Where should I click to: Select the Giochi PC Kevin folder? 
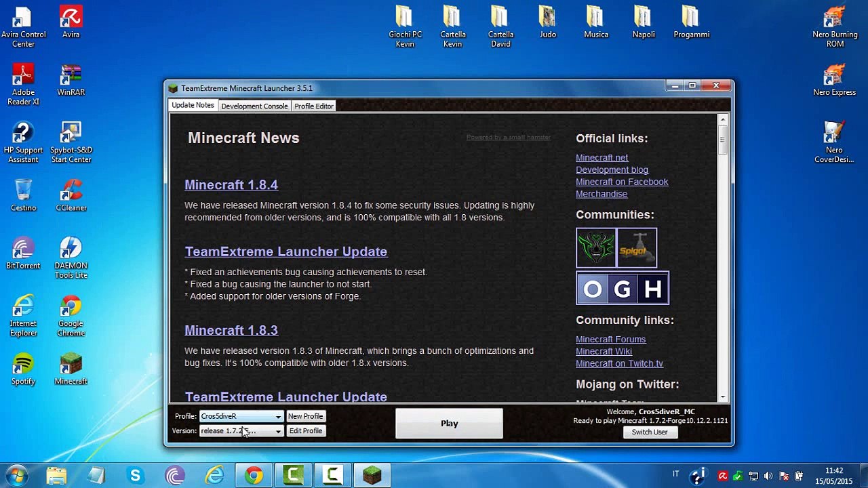405,27
